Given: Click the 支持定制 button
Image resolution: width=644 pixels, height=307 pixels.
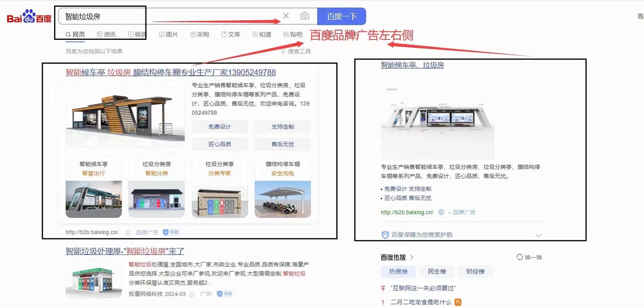Looking at the screenshot, I should pyautogui.click(x=283, y=127).
